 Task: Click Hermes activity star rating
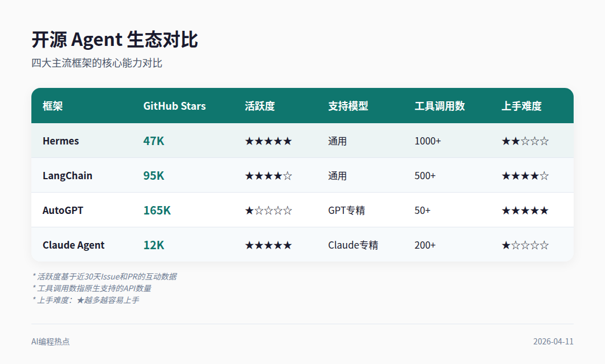click(268, 141)
